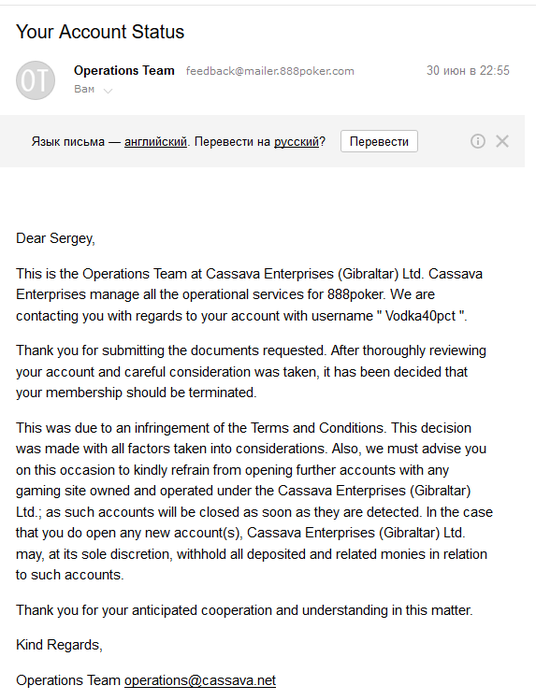This screenshot has height=700, width=536.
Task: Click the Вам recipient label
Action: [x=84, y=89]
